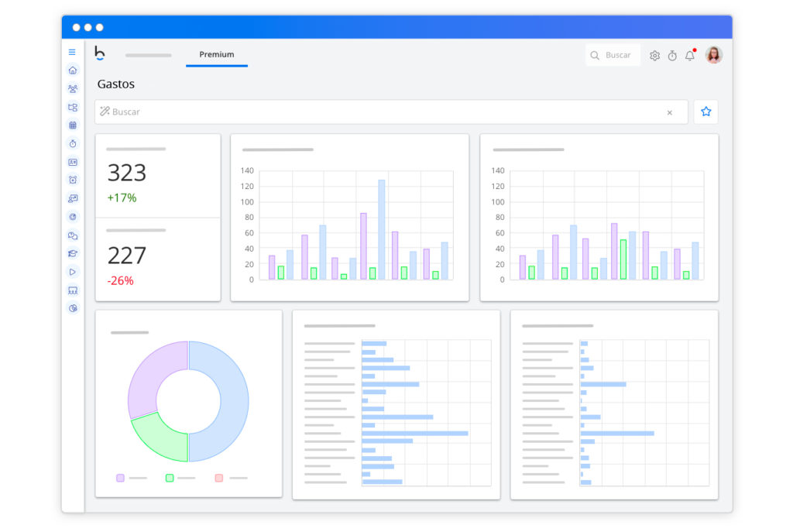
Task: Toggle the green legend series square
Action: click(170, 478)
